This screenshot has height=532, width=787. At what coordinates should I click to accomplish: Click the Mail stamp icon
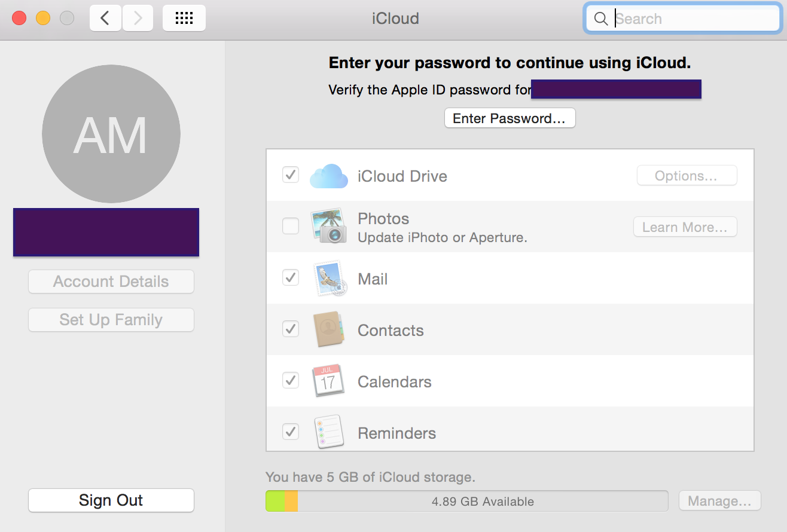[331, 279]
